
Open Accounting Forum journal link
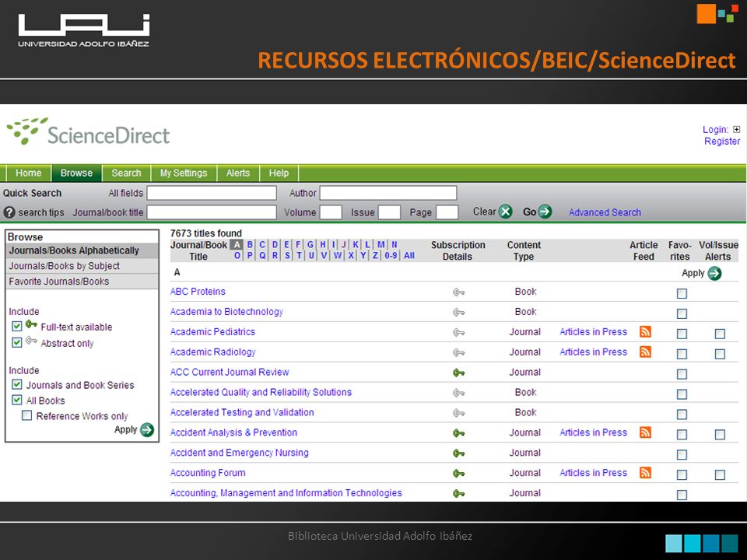(208, 473)
